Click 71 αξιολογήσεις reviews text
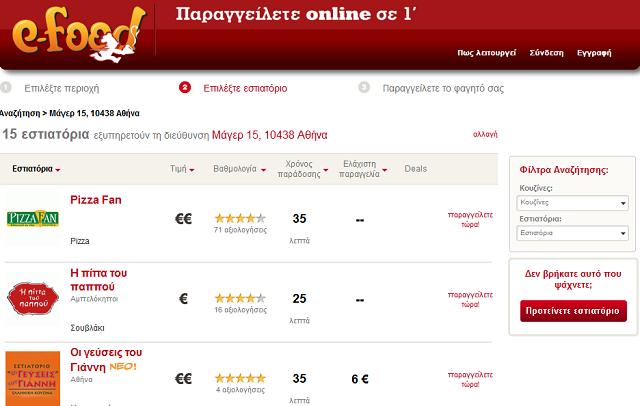The image size is (640, 406). (x=240, y=230)
